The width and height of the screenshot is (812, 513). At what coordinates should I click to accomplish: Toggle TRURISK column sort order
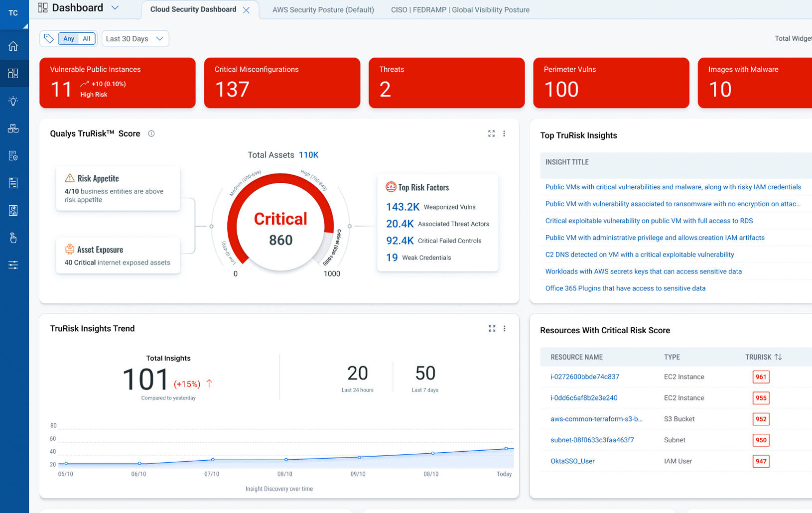tap(778, 357)
